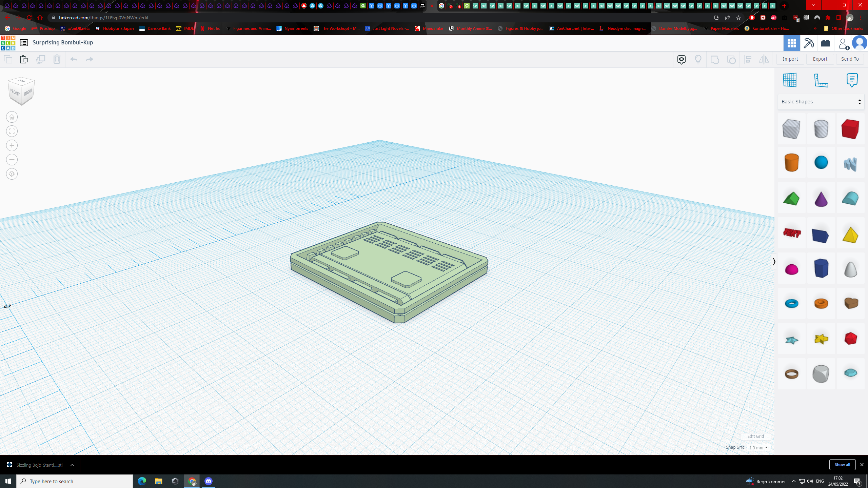Viewport: 868px width, 488px height.
Task: Click the lightbulb show-hidden icon
Action: [698, 60]
